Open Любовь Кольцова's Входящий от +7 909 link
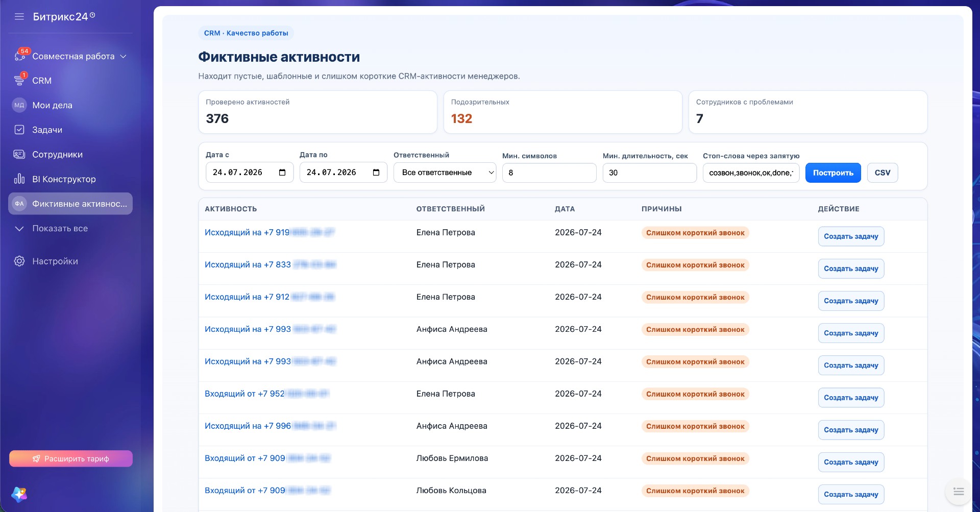Screen dimensions: 980x512 click(x=267, y=490)
